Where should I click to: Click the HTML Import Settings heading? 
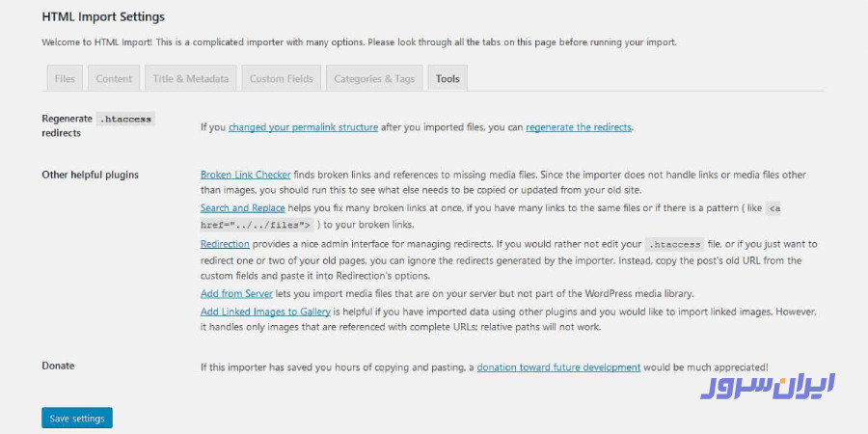(x=103, y=16)
